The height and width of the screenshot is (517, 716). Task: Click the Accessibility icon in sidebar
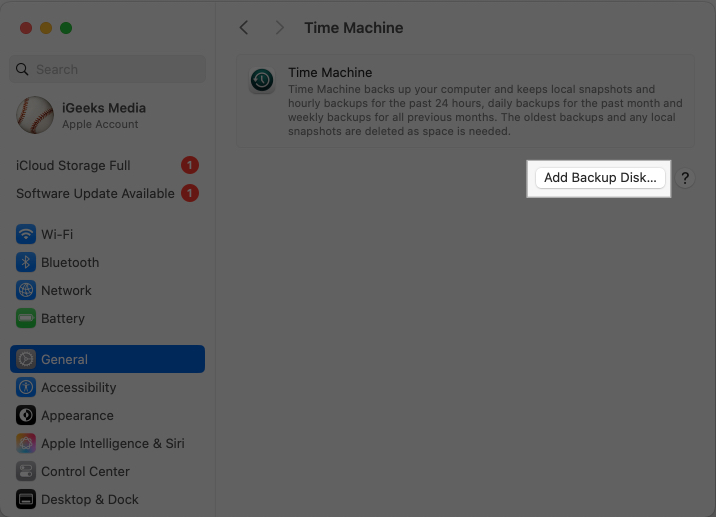point(26,387)
